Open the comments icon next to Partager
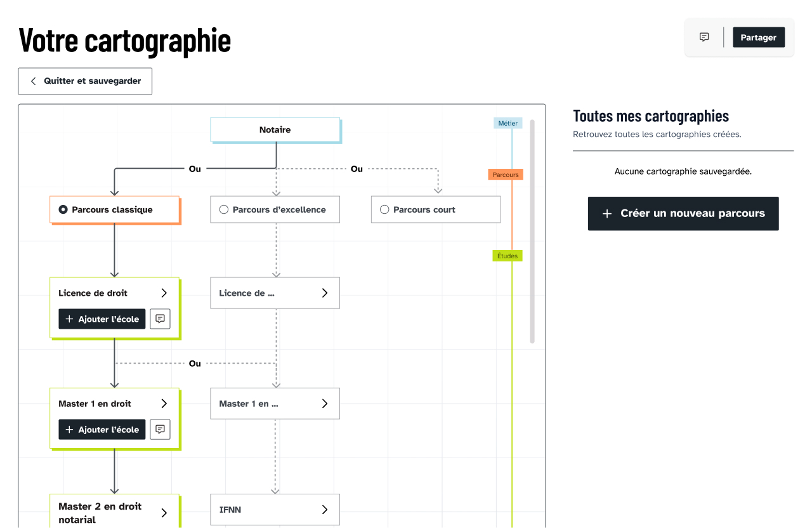 tap(704, 37)
